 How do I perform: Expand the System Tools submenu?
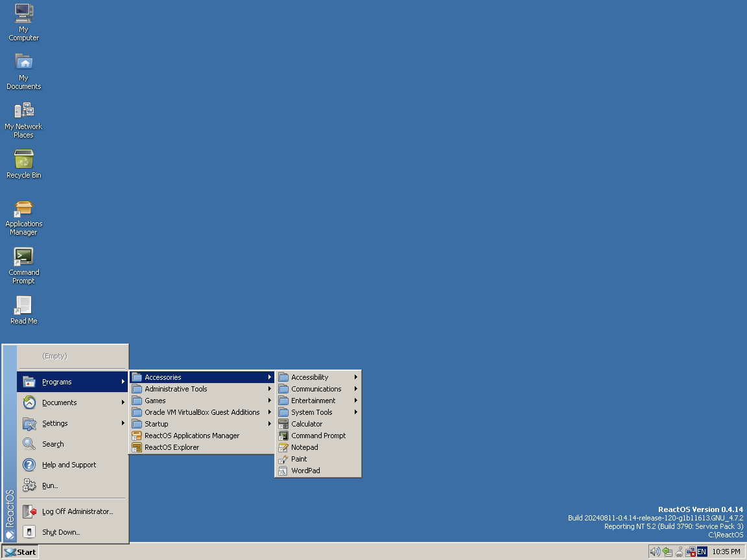point(318,412)
